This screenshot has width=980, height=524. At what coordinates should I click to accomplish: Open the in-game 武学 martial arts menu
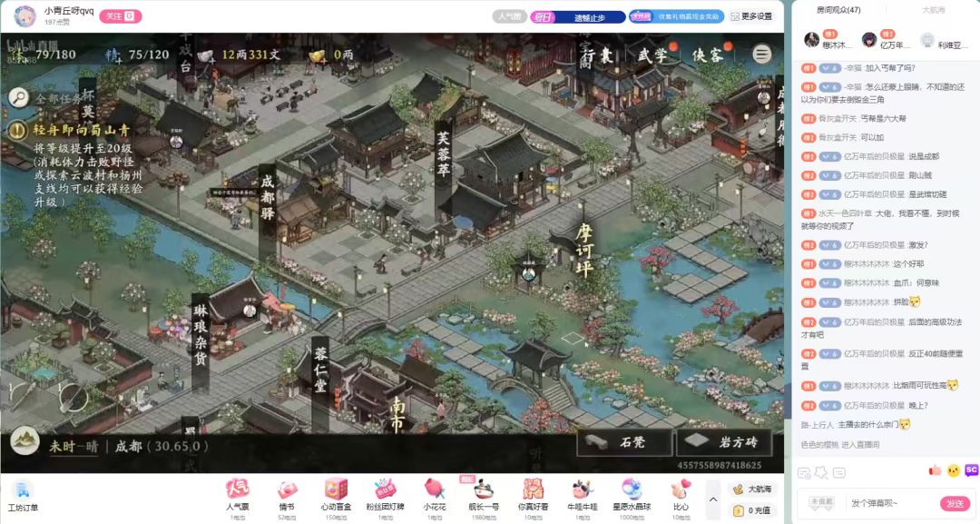point(652,55)
